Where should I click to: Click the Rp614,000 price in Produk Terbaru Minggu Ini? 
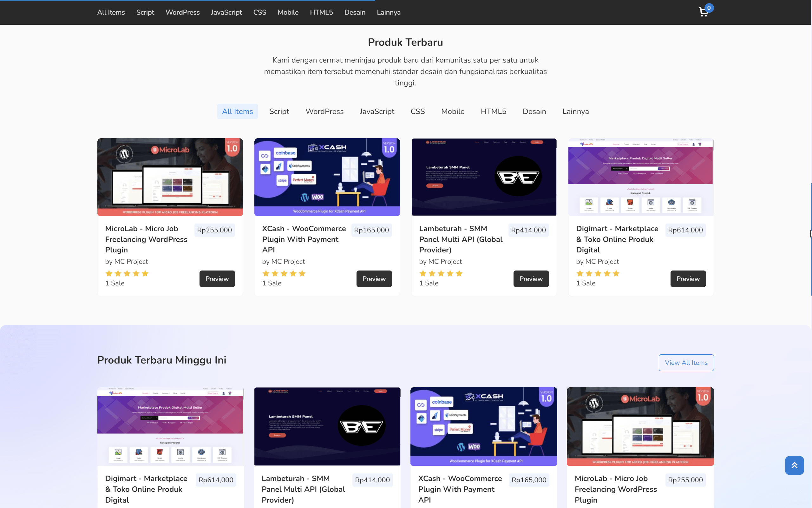(216, 480)
